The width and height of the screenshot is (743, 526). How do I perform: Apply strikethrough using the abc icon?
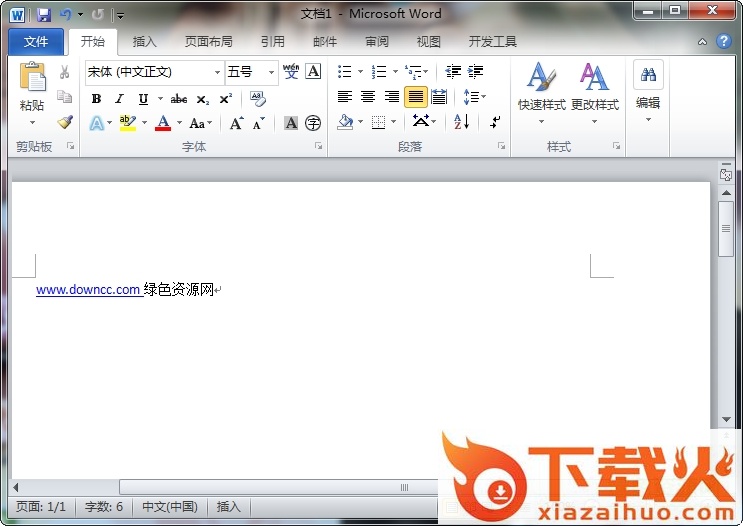click(179, 98)
